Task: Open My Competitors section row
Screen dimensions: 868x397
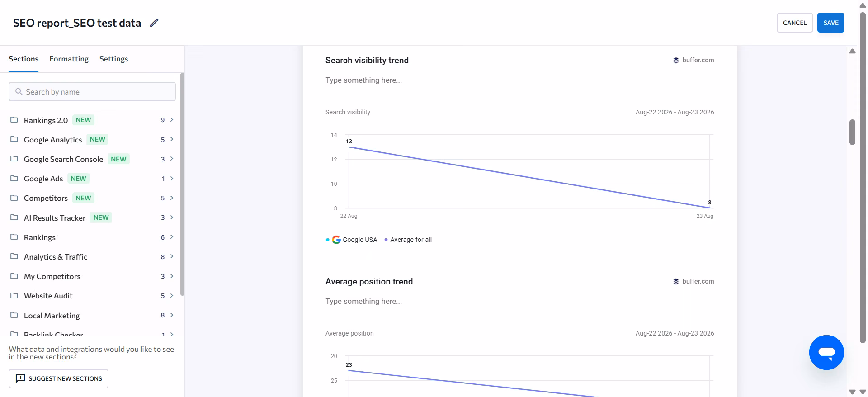Action: tap(92, 276)
